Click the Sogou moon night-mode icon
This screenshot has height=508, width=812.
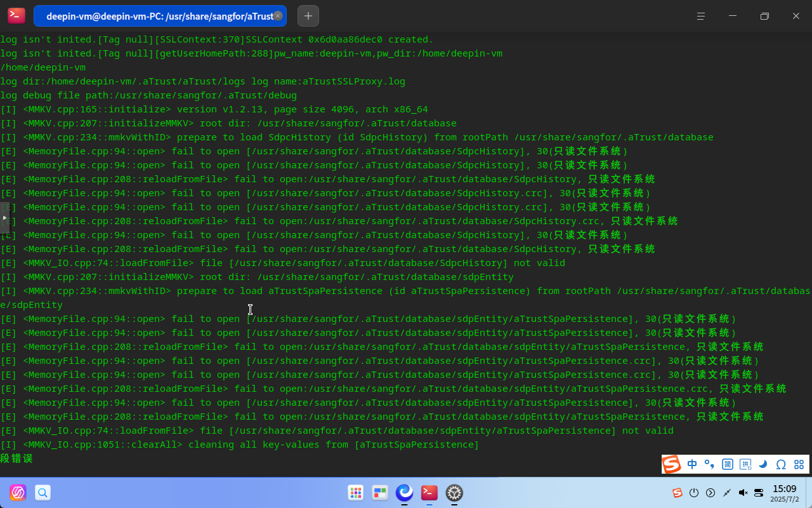coord(763,464)
